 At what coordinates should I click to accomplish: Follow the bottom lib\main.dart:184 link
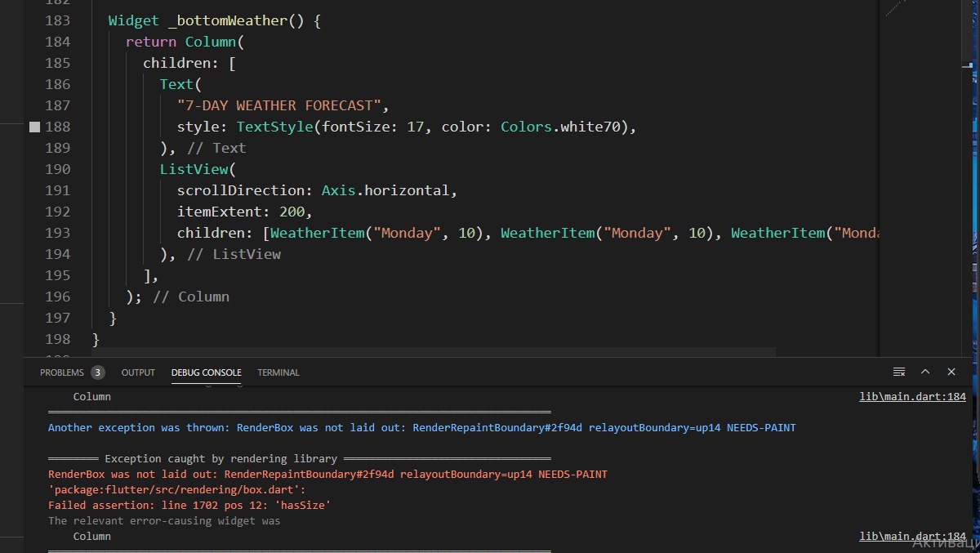pyautogui.click(x=912, y=537)
